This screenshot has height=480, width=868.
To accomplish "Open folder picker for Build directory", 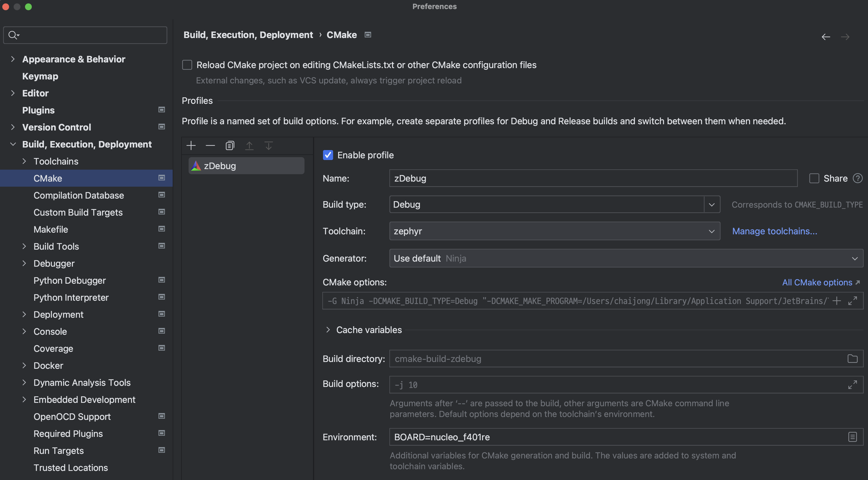I will tap(852, 359).
